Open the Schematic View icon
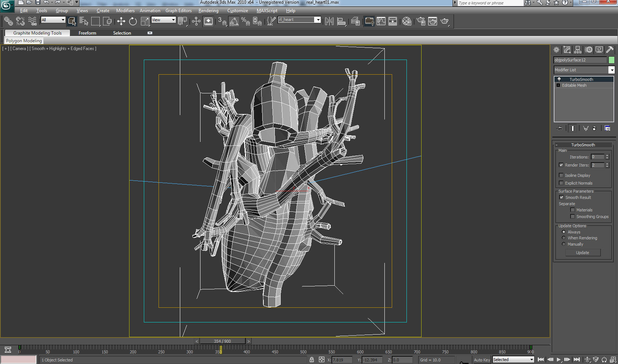 click(393, 21)
